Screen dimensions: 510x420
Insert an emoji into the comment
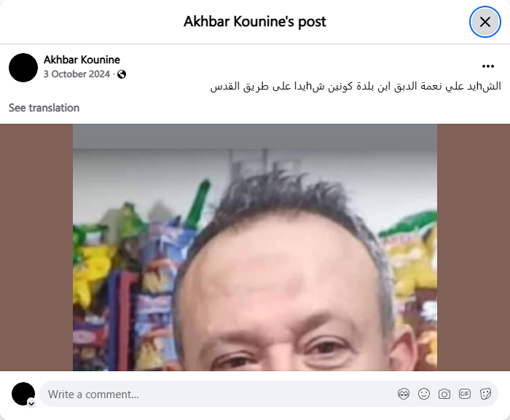pos(424,394)
